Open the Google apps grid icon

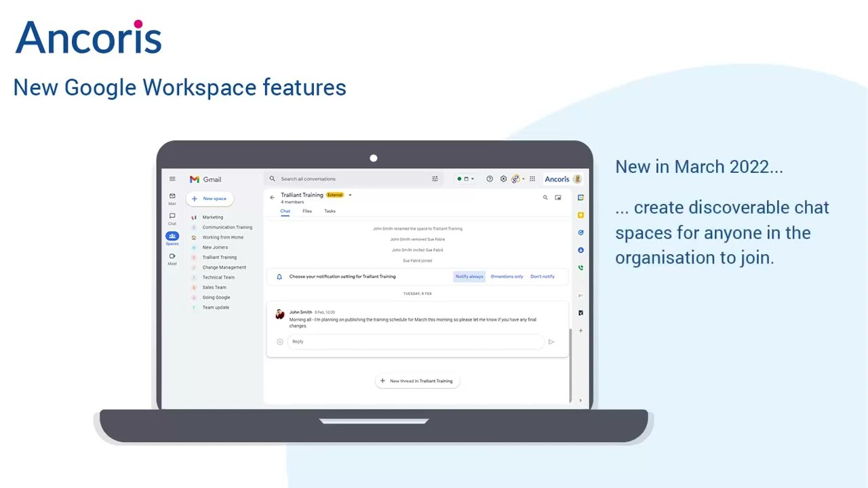532,179
